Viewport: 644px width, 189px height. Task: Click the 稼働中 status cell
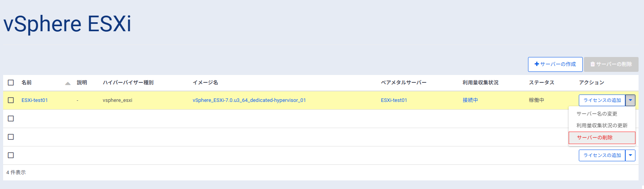(x=536, y=100)
